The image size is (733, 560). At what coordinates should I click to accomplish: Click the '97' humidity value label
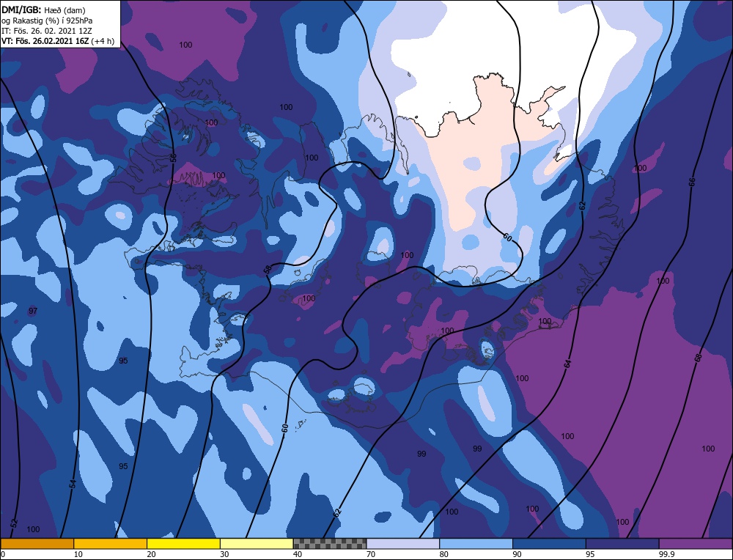pyautogui.click(x=33, y=311)
